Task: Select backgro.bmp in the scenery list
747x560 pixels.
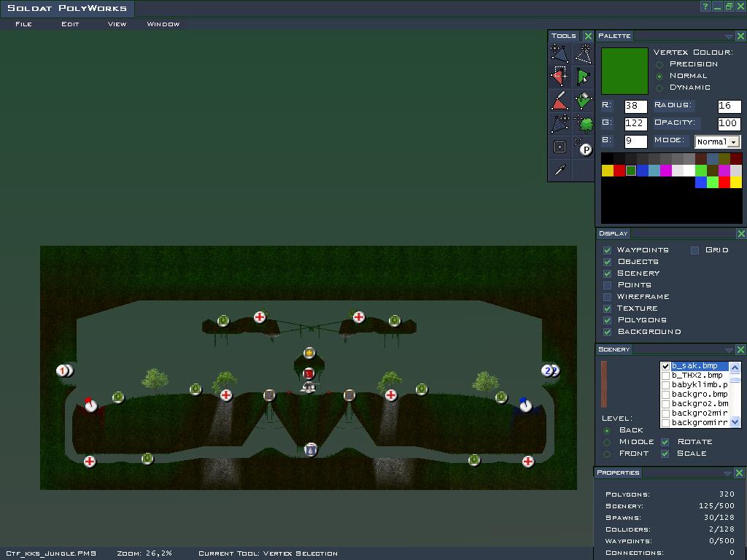Action: pos(699,394)
